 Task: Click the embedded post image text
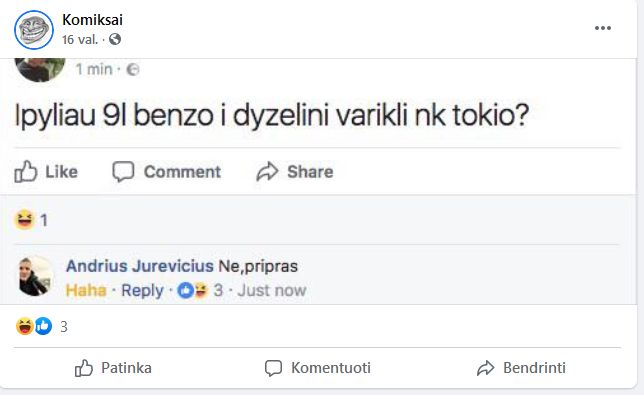point(271,115)
